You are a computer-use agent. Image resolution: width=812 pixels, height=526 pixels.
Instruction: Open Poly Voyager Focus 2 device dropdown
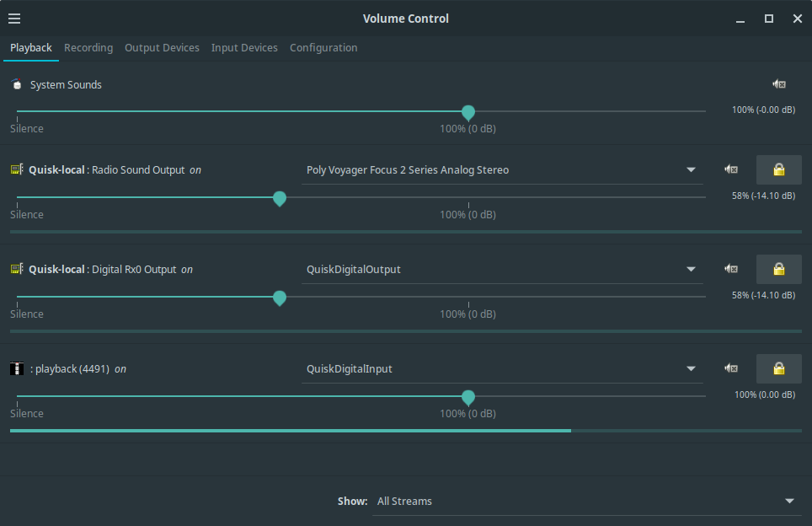click(501, 170)
